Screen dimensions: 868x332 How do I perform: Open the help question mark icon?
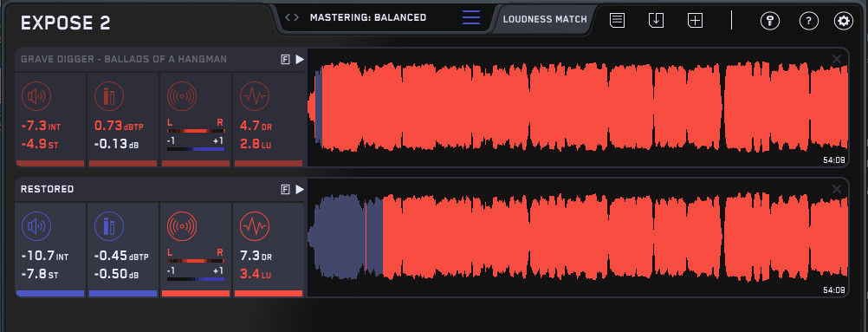click(809, 21)
